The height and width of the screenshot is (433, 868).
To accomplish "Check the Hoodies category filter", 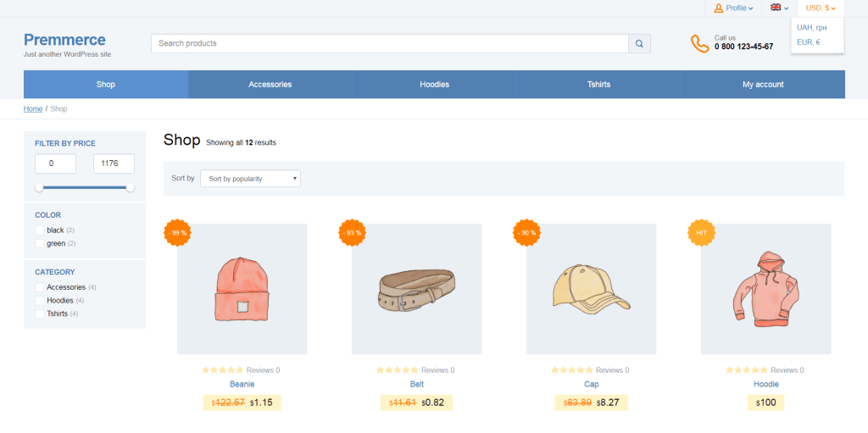I will [39, 301].
